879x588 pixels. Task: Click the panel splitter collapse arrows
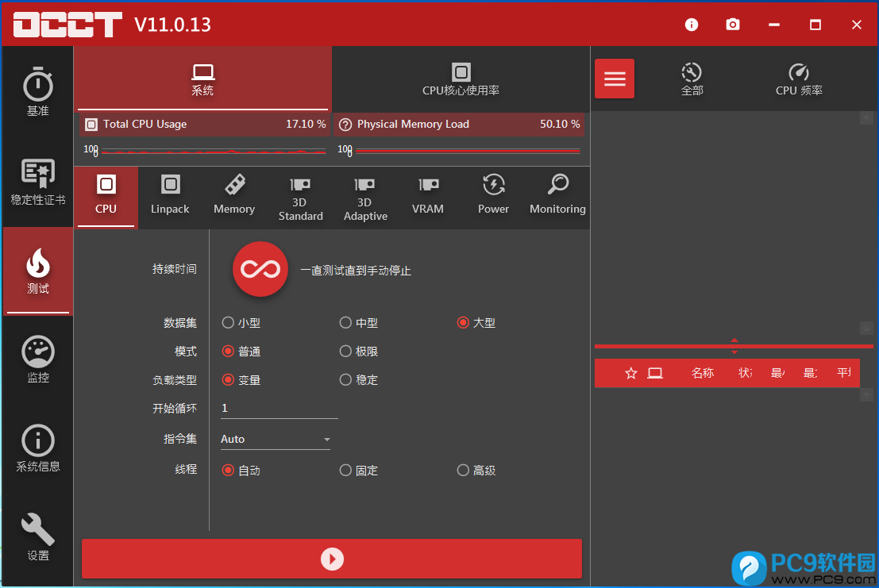[x=734, y=346]
